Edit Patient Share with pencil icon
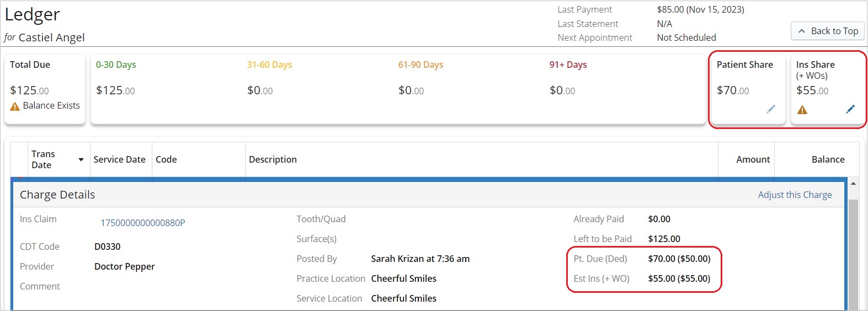The image size is (868, 311). tap(771, 109)
